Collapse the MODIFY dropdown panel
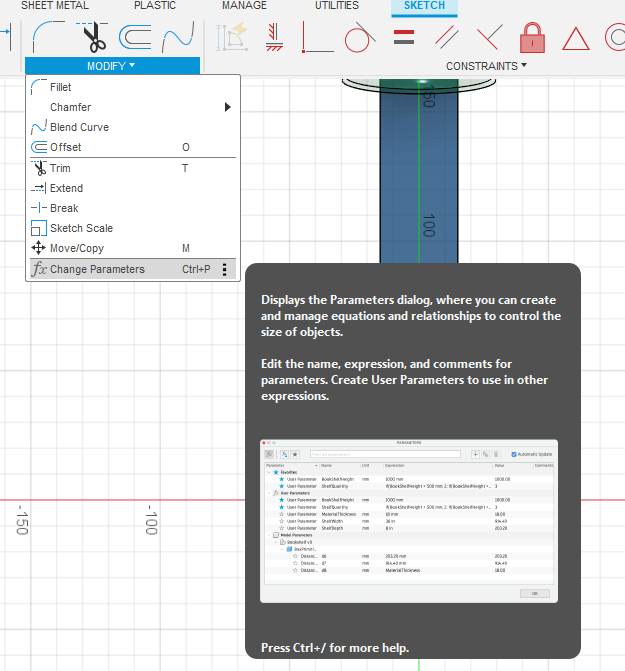 pyautogui.click(x=111, y=65)
